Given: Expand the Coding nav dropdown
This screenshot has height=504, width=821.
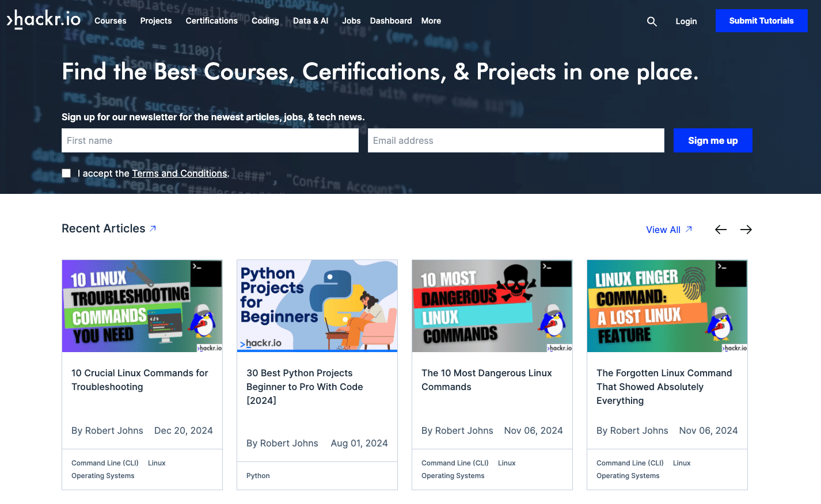Looking at the screenshot, I should tap(265, 21).
